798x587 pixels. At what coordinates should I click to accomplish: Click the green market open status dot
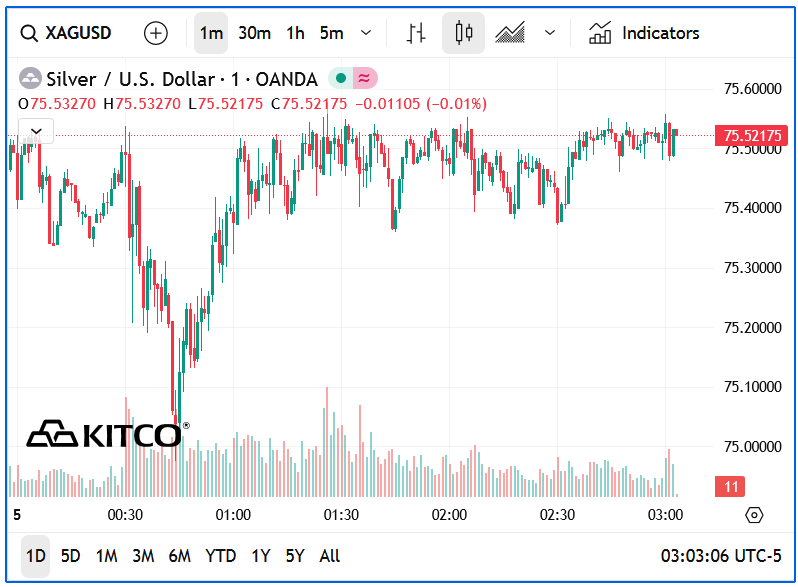(341, 78)
